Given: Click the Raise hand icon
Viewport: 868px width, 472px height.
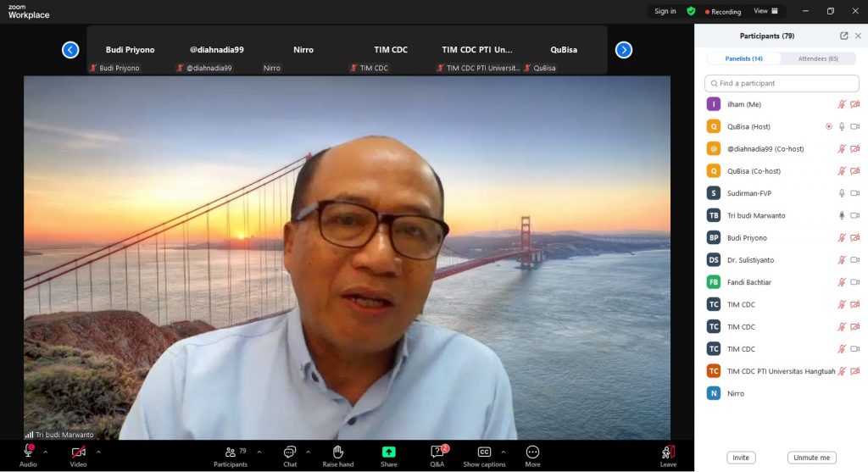Looking at the screenshot, I should [337, 453].
